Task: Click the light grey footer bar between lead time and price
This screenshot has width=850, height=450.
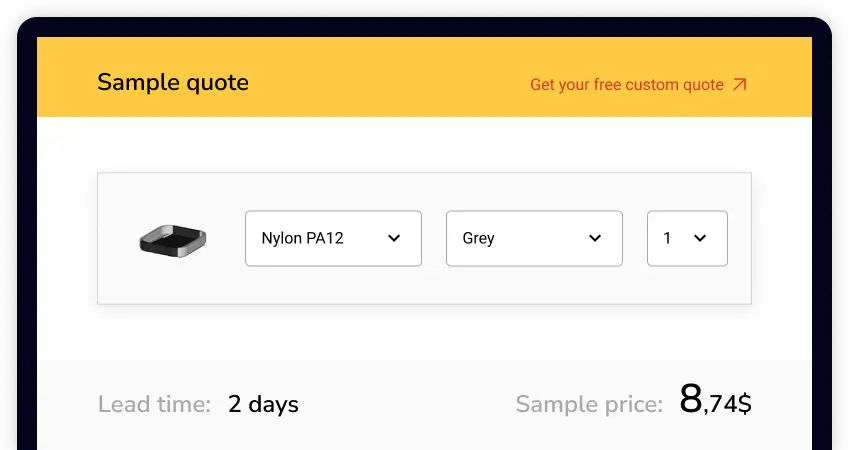Action: coord(405,405)
